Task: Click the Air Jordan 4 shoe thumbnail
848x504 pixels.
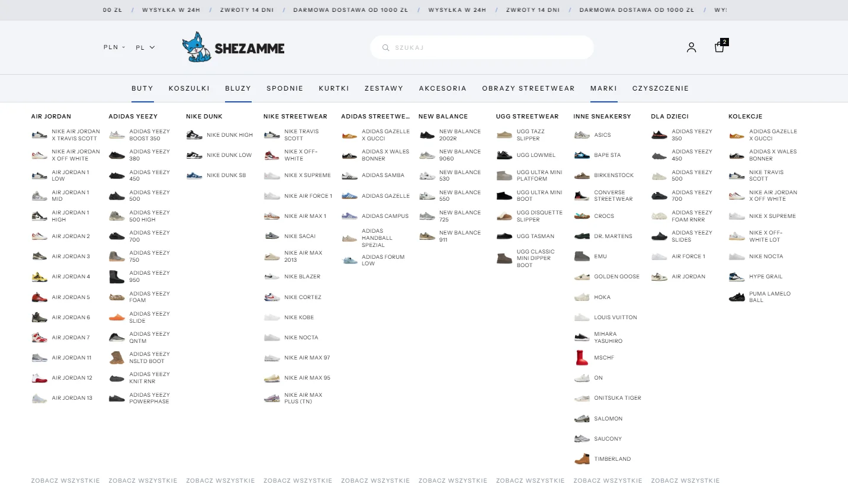Action: point(39,277)
